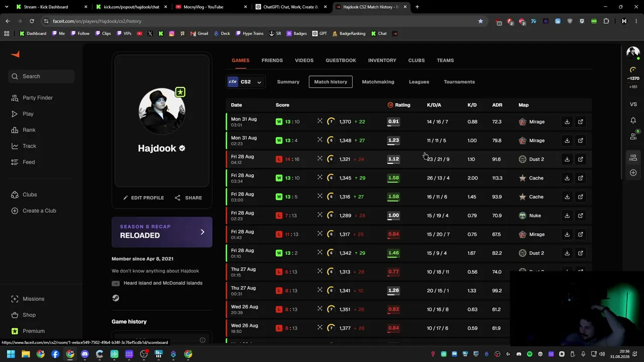The image size is (644, 362).
Task: Click the plus circle icon in right sidebar
Action: click(633, 172)
